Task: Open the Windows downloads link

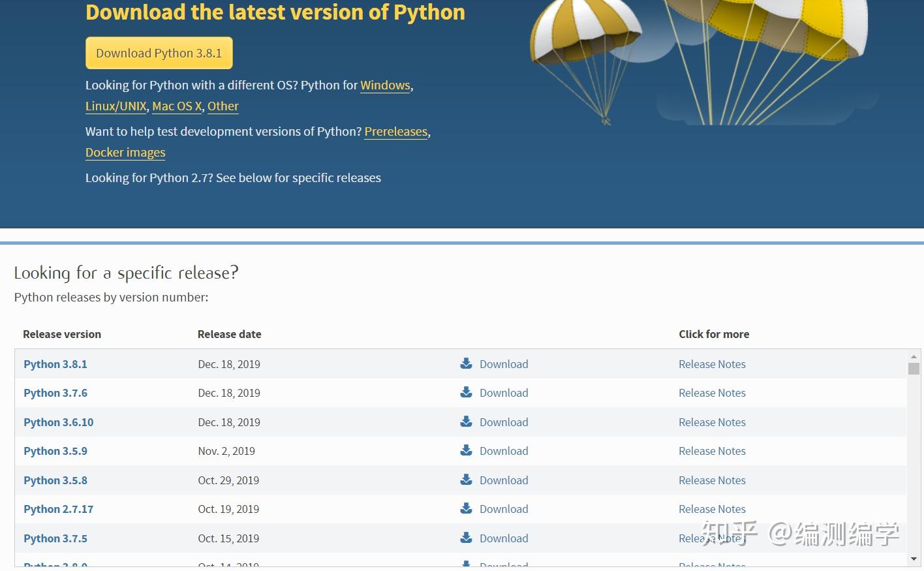Action: [385, 85]
